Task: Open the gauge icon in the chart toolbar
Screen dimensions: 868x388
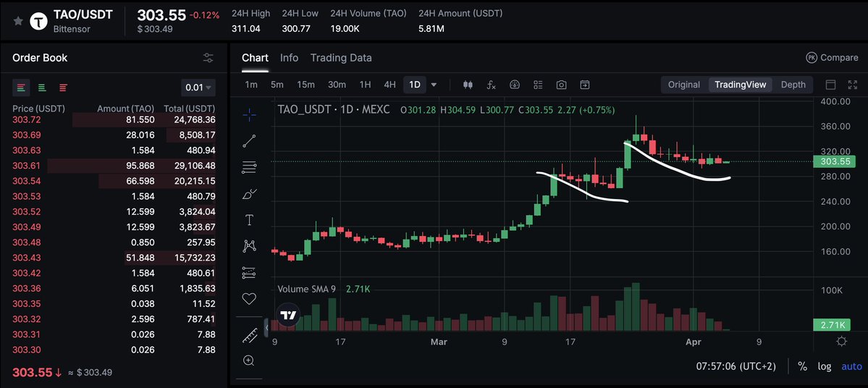Action: tap(515, 85)
